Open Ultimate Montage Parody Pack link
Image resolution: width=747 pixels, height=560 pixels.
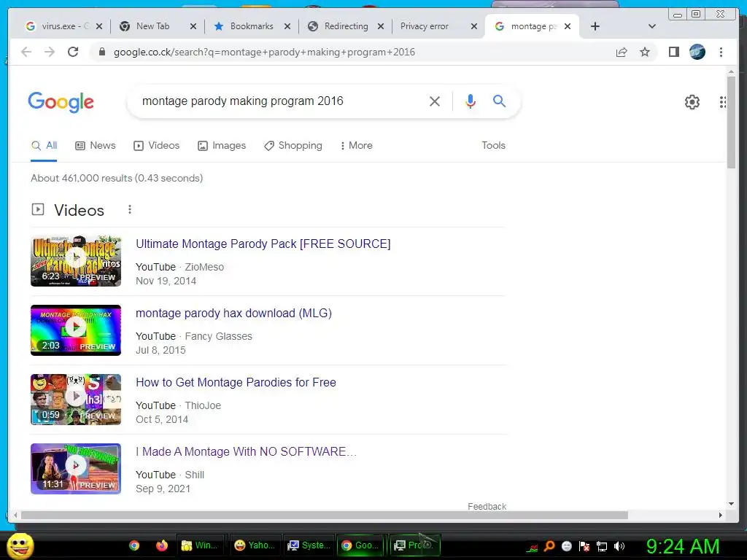point(263,244)
